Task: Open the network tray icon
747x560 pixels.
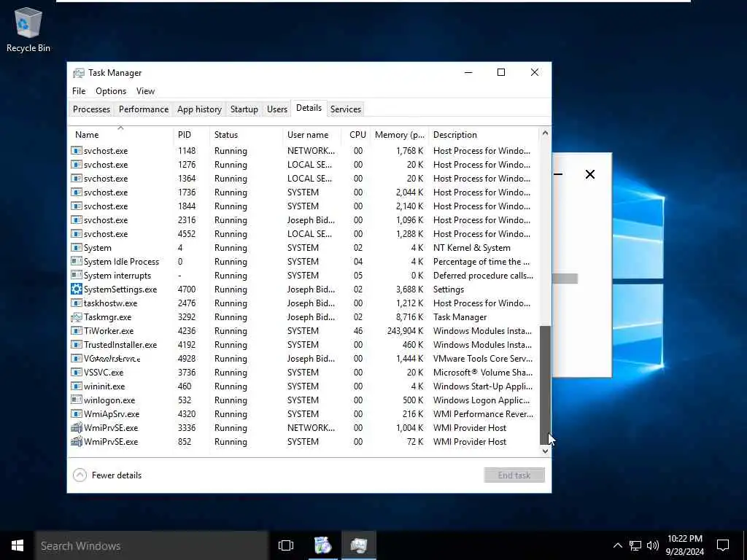Action: coord(635,545)
